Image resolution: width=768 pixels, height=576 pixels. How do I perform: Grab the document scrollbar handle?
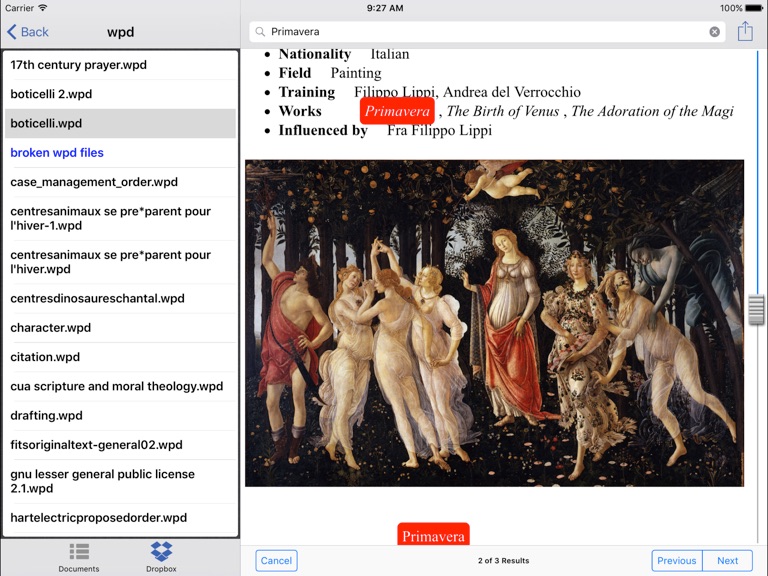[757, 310]
